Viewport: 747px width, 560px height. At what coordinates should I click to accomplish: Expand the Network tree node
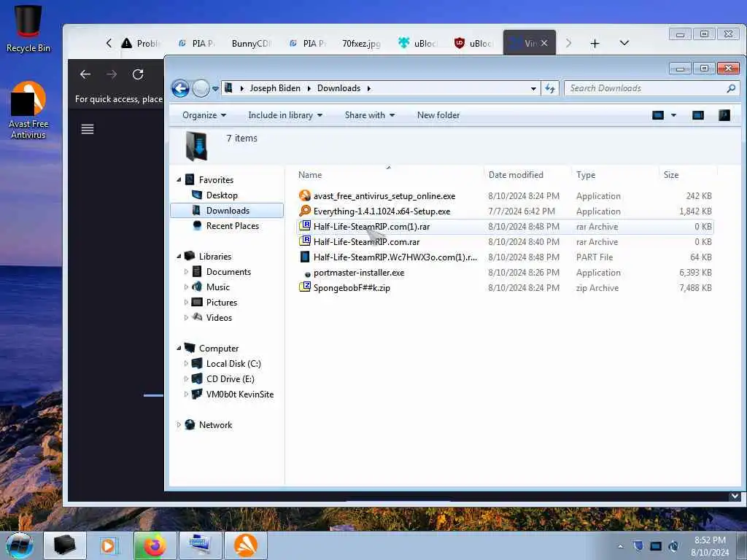point(179,425)
